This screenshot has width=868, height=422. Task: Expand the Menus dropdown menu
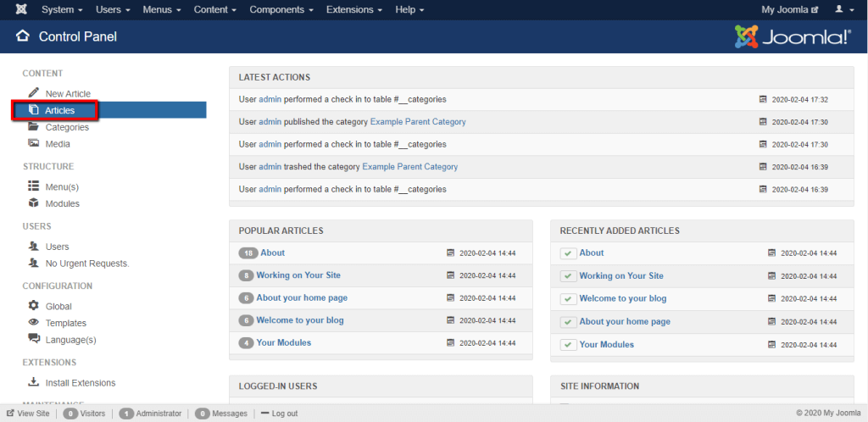pyautogui.click(x=163, y=9)
